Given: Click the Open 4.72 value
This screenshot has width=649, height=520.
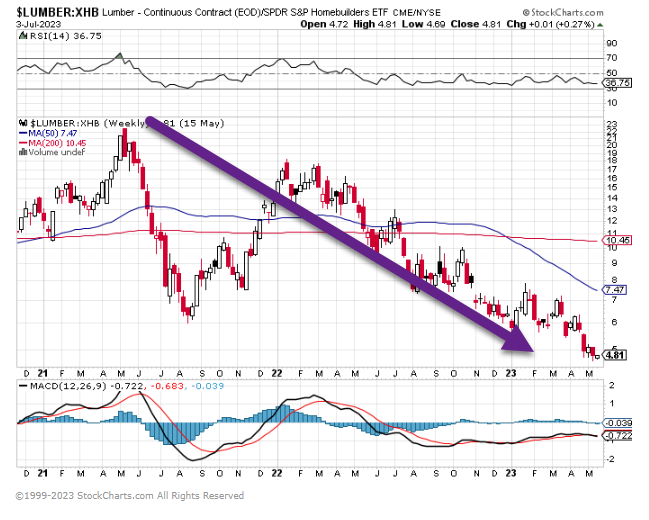Looking at the screenshot, I should pyautogui.click(x=324, y=24).
